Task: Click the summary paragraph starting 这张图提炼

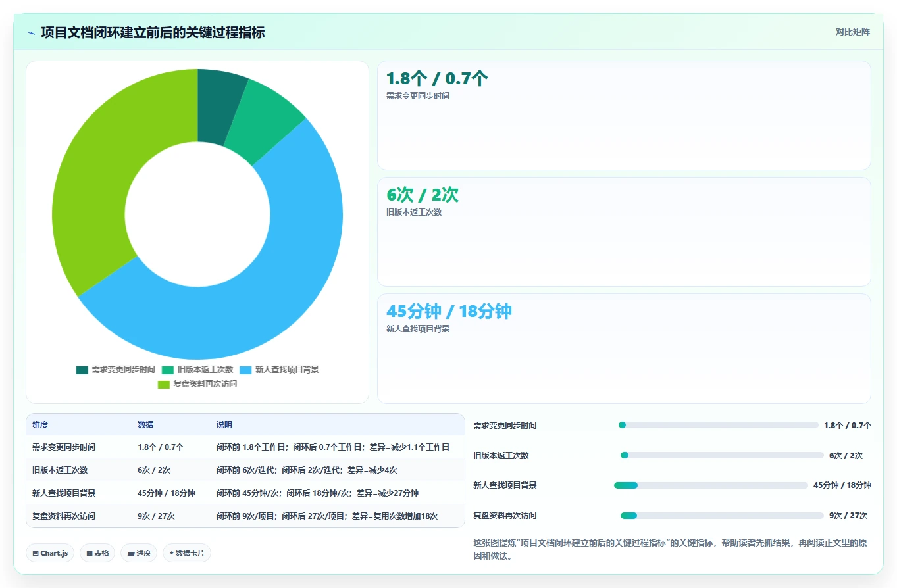Action: click(671, 549)
